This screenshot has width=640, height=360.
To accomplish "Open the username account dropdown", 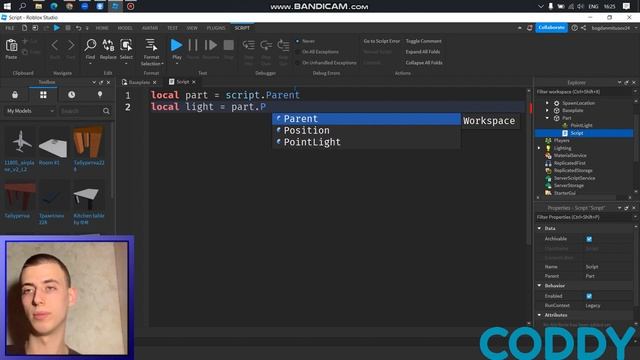I will [x=614, y=28].
